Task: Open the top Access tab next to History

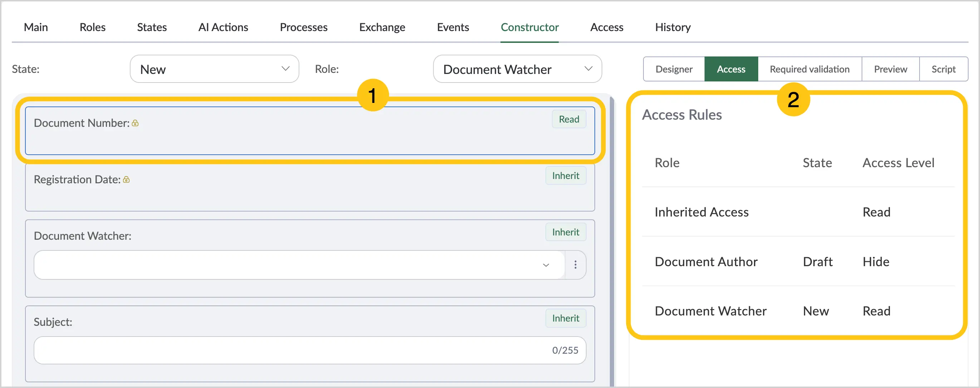Action: [606, 27]
